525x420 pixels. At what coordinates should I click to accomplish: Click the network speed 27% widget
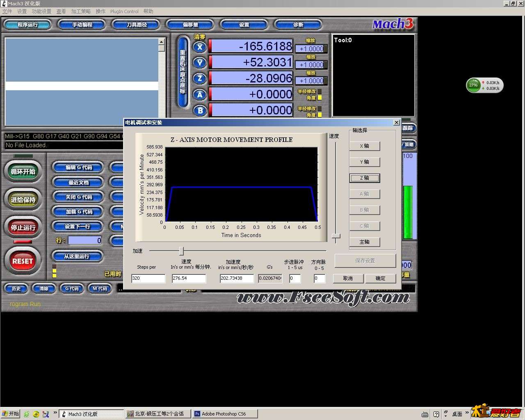tap(484, 85)
